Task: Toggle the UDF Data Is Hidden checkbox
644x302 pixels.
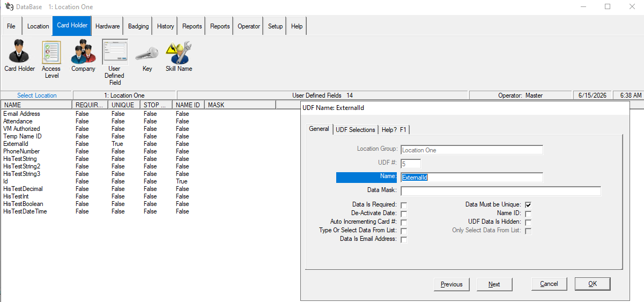Action: [x=528, y=222]
